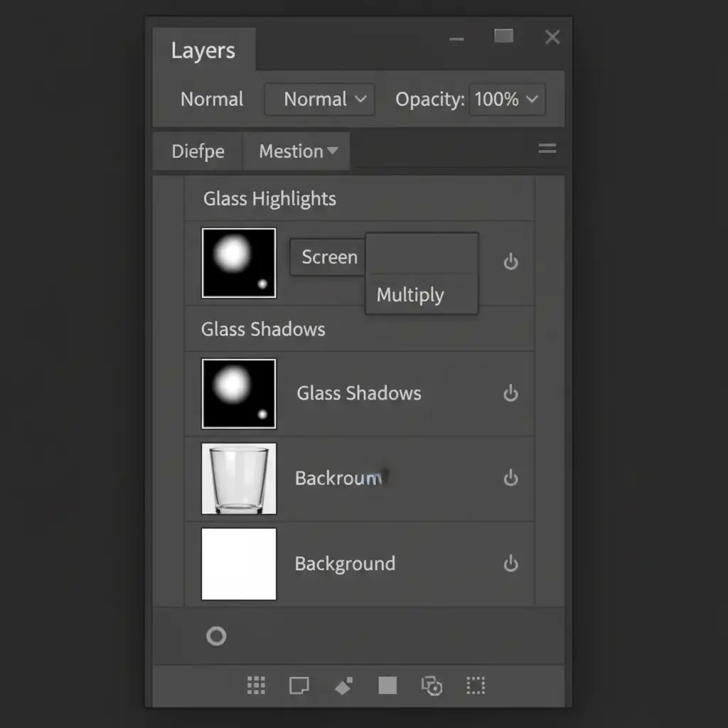This screenshot has width=728, height=728.
Task: Toggle power icon on white Background layer
Action: click(x=510, y=564)
